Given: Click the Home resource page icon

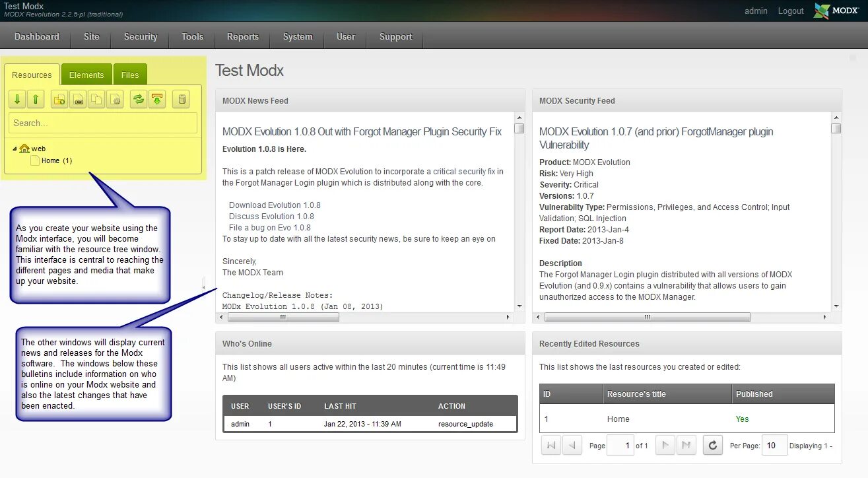Looking at the screenshot, I should point(35,160).
